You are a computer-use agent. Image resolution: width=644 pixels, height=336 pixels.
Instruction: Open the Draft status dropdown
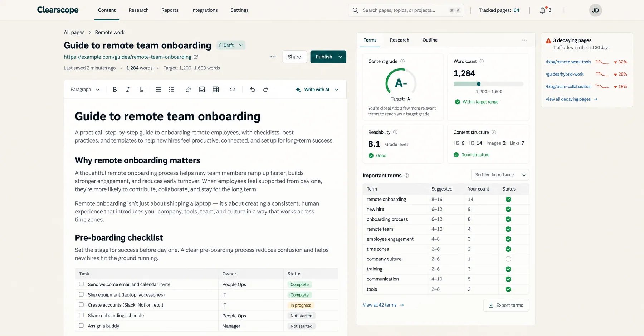coord(231,45)
